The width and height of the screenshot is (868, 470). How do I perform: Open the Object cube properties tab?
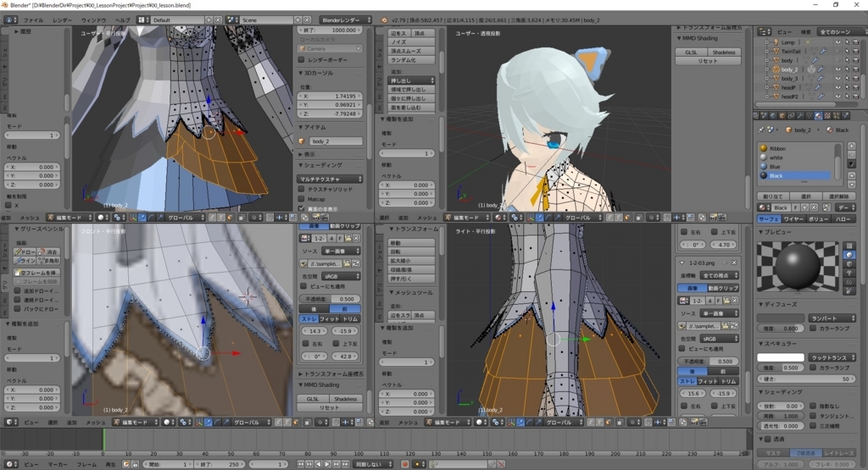[x=782, y=115]
